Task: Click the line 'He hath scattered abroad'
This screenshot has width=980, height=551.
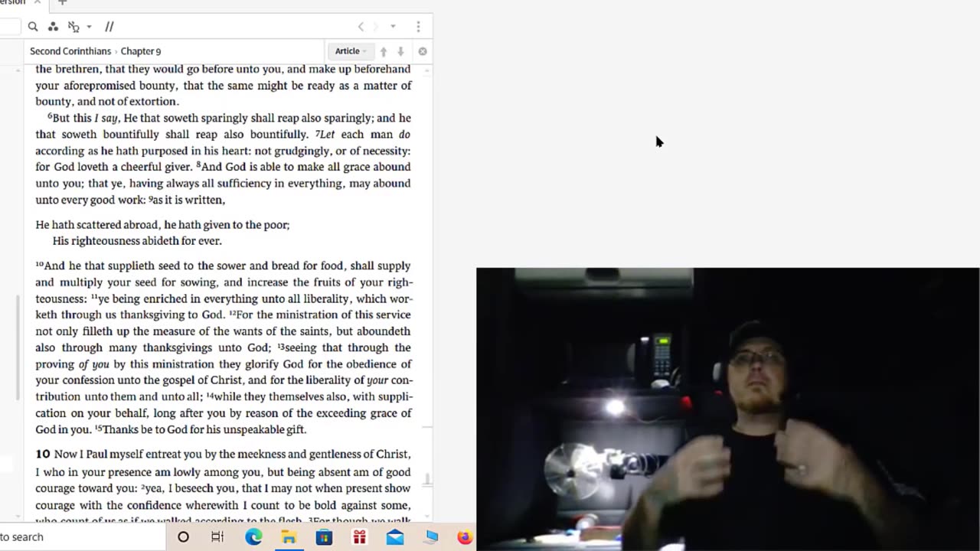Action: 162,225
